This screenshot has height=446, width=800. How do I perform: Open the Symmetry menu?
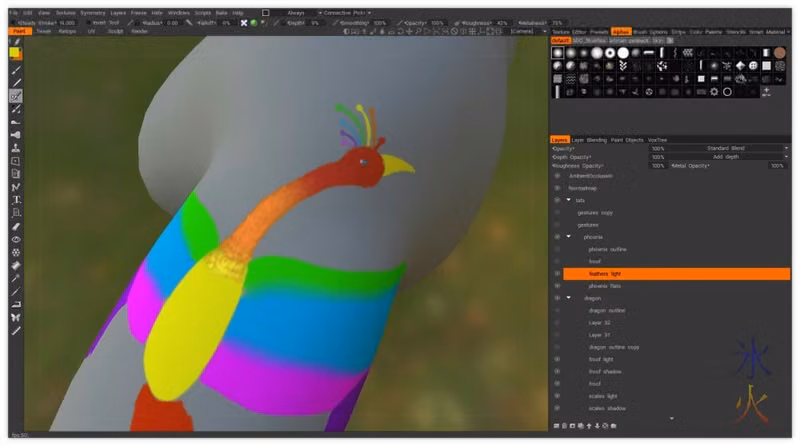pyautogui.click(x=92, y=13)
